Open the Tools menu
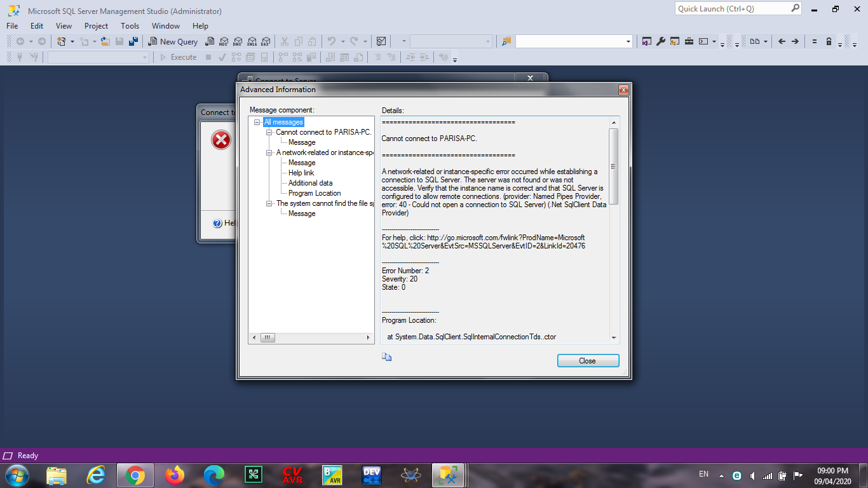868x488 pixels. coord(130,26)
